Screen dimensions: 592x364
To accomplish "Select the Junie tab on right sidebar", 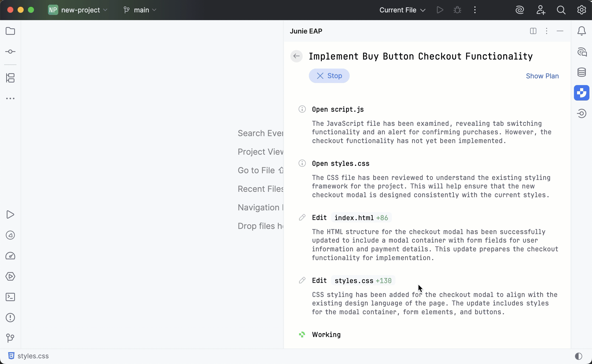I will tap(582, 93).
